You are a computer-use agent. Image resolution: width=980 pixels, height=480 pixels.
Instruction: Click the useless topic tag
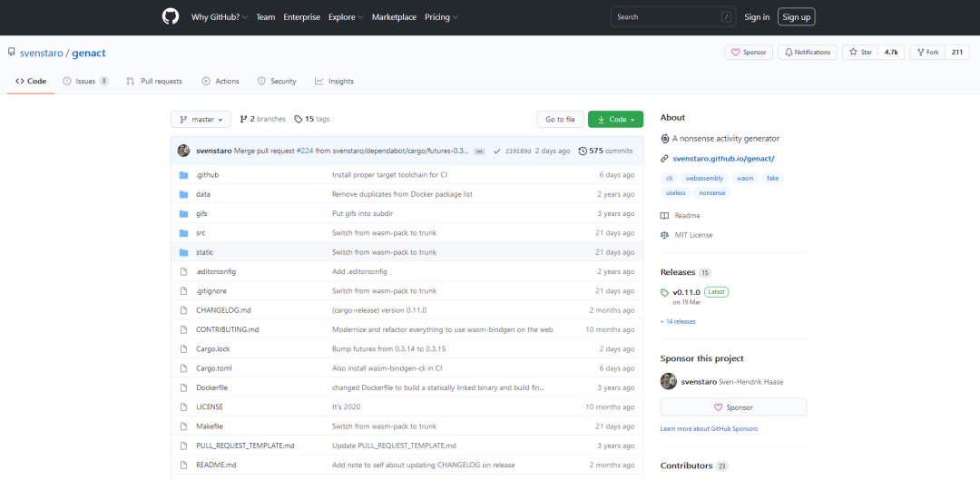coord(676,193)
